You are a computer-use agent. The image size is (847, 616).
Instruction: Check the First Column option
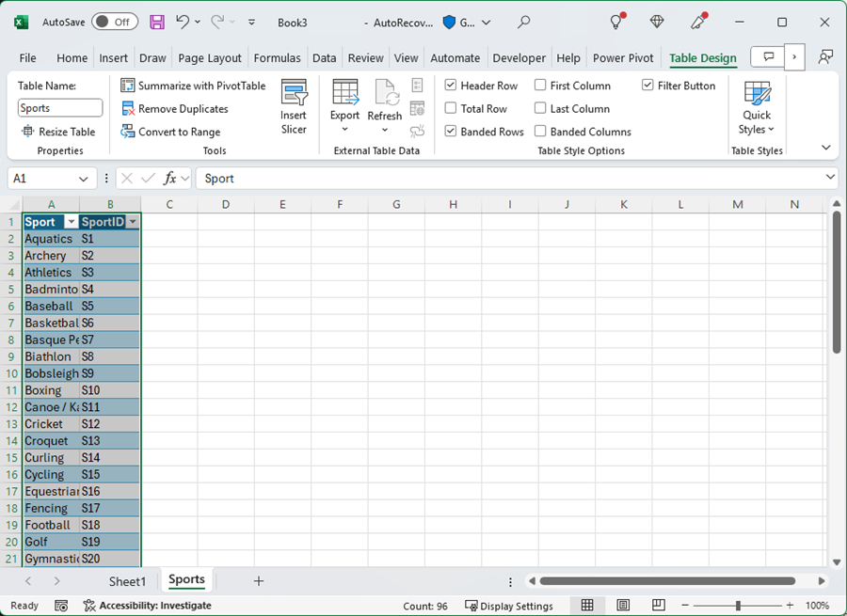click(x=539, y=85)
